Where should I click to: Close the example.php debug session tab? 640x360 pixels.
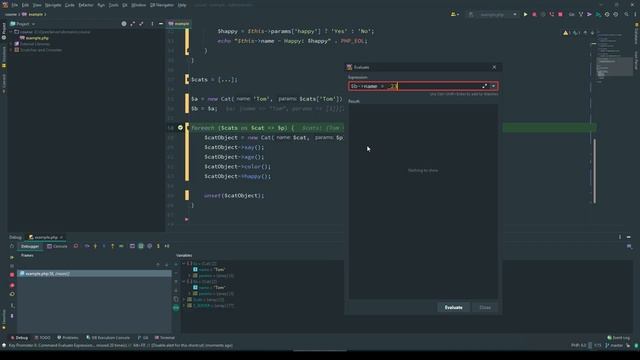coord(62,237)
